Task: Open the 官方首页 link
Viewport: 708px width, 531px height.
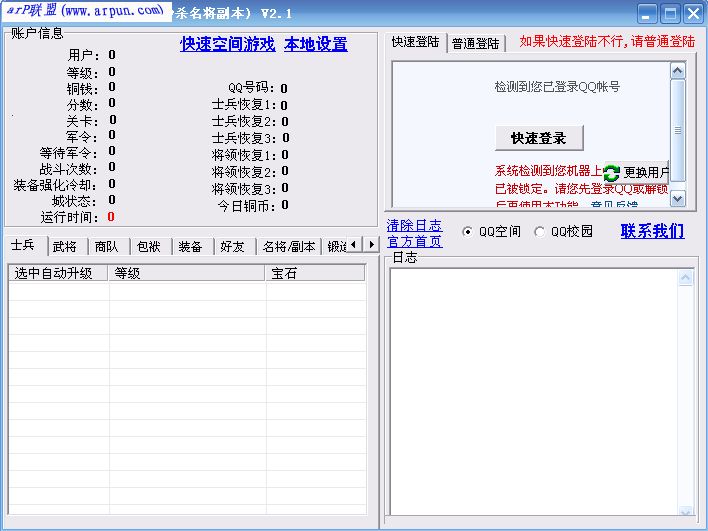Action: click(x=414, y=242)
